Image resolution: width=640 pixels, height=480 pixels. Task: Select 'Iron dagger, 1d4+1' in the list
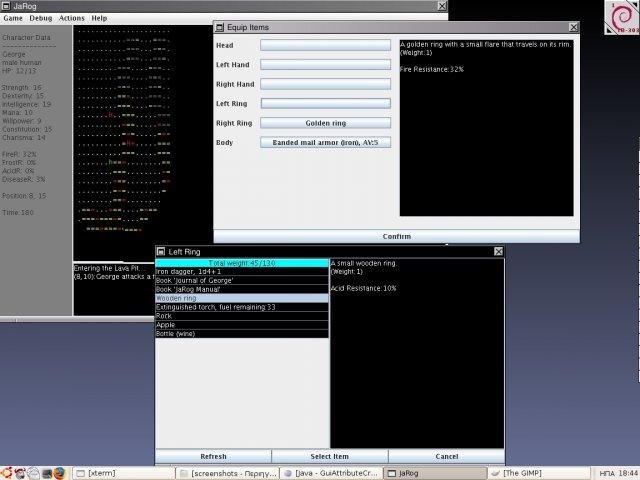(x=242, y=272)
